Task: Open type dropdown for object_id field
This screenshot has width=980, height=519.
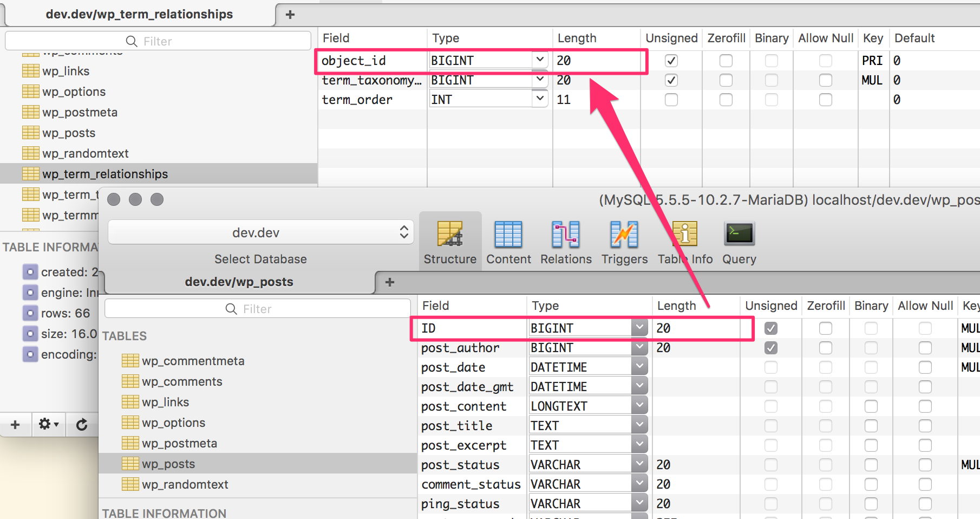Action: (x=540, y=60)
